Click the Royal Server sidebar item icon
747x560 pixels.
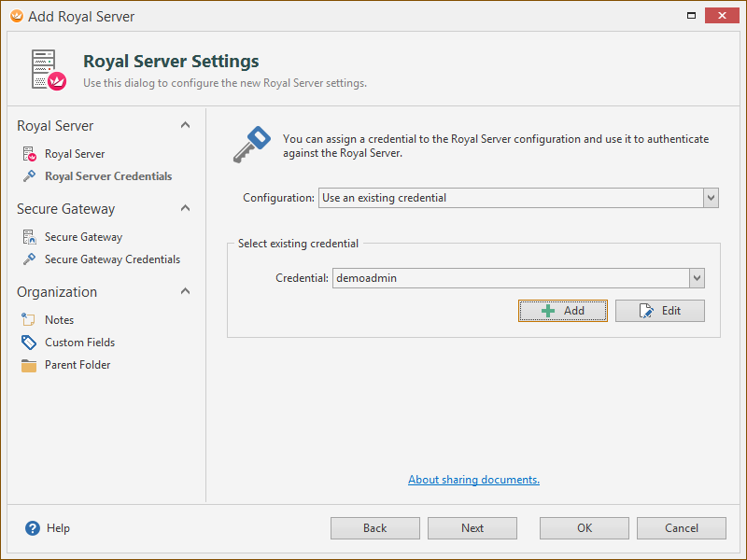click(x=30, y=154)
